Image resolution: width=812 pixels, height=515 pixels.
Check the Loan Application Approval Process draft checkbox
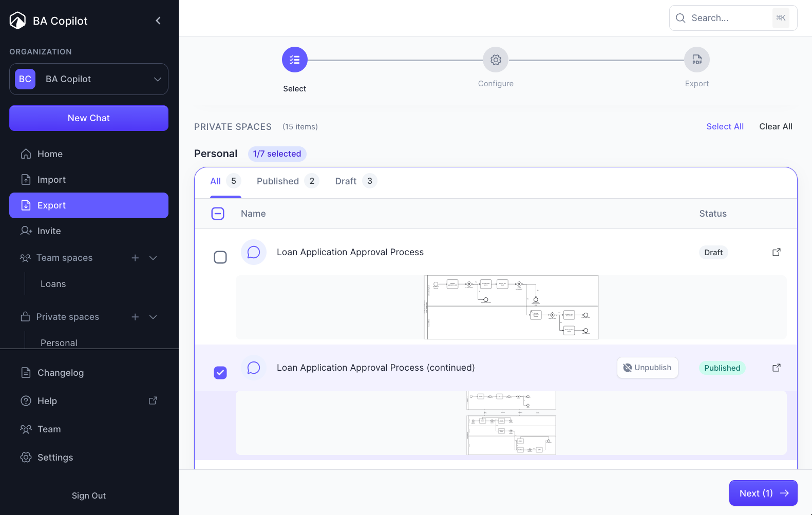click(x=220, y=257)
